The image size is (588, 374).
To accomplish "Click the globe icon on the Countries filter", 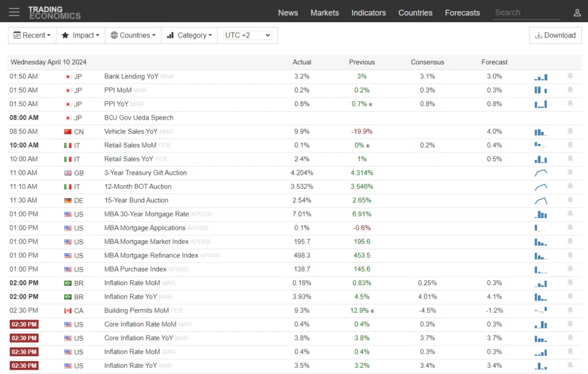I will (113, 35).
